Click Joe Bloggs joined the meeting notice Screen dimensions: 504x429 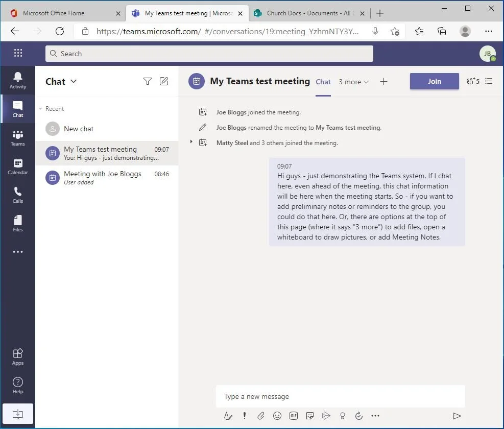tap(258, 112)
